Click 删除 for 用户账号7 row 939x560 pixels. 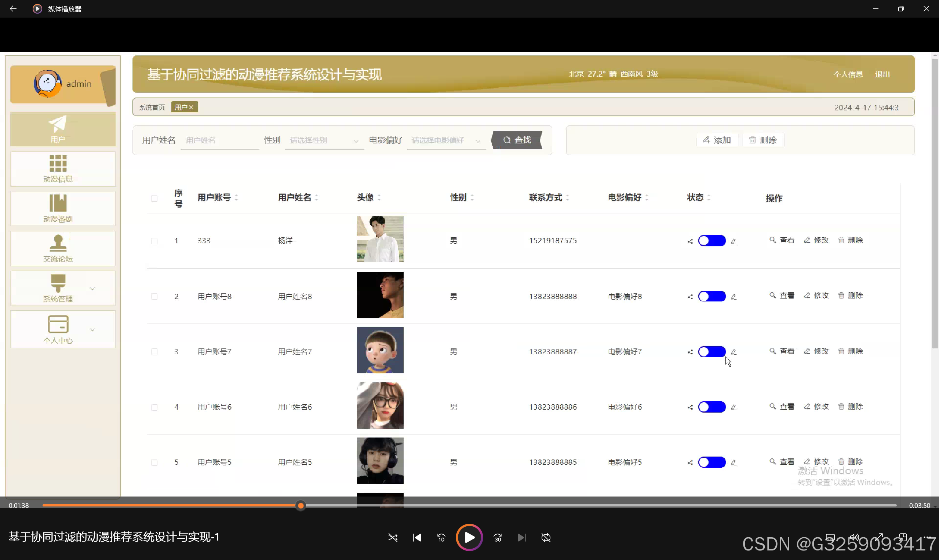coord(851,351)
